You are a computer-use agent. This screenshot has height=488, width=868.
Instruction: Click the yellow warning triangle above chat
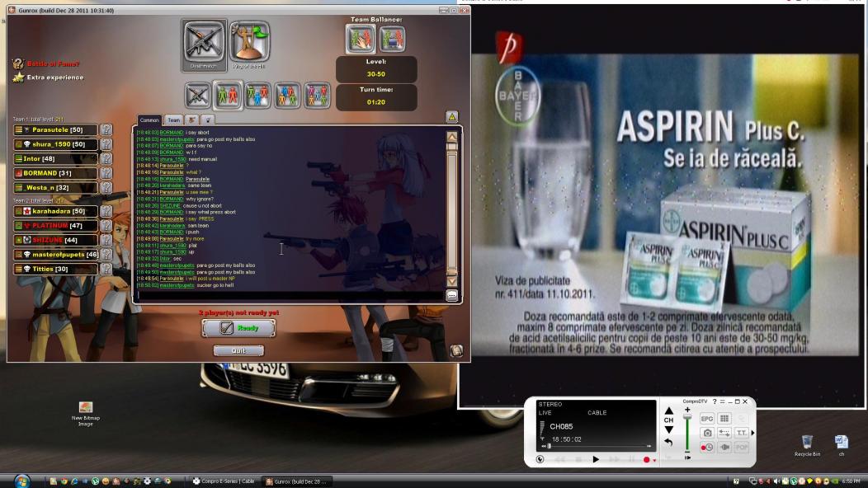click(x=451, y=117)
